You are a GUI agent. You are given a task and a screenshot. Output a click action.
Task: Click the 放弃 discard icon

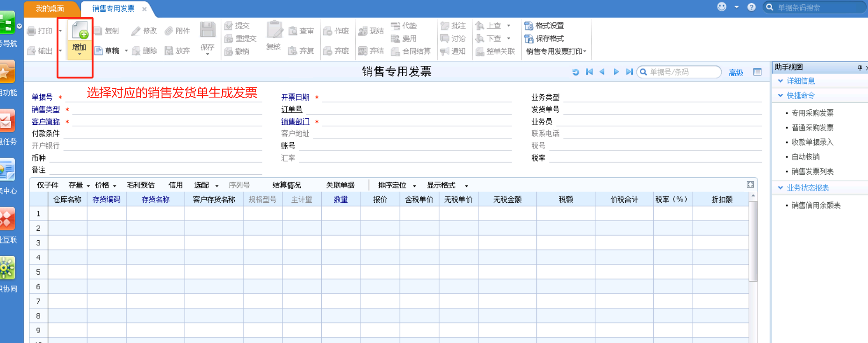pyautogui.click(x=169, y=51)
